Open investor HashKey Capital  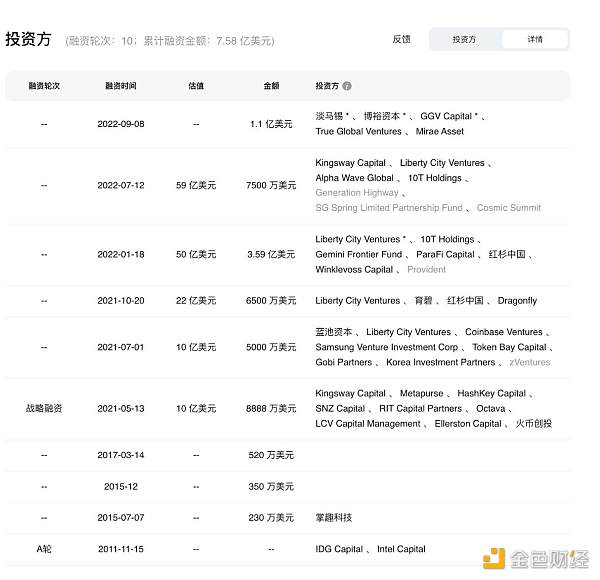click(x=491, y=393)
